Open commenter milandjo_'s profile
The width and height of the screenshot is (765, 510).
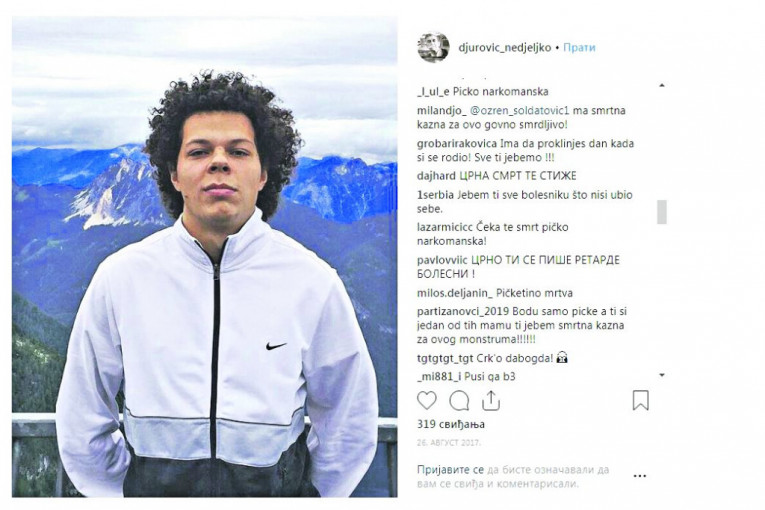click(x=442, y=111)
